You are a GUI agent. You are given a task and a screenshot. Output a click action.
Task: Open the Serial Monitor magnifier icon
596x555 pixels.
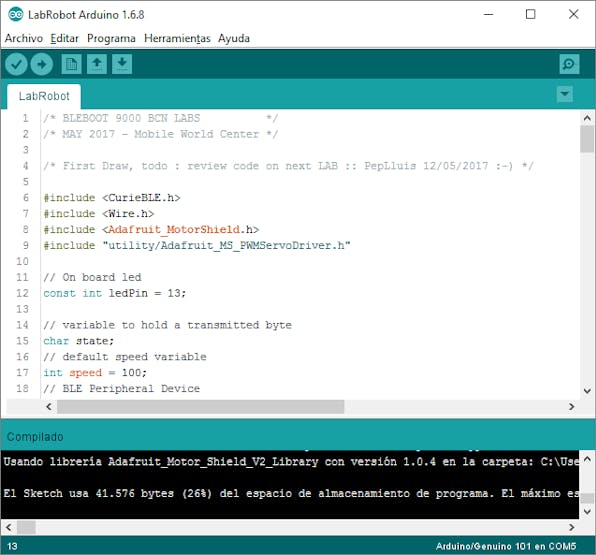569,64
